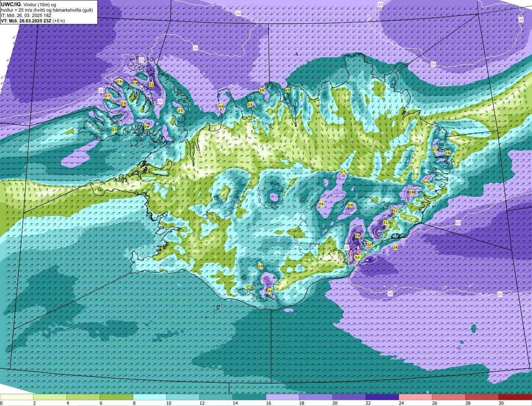Pick the 4–6 m/s green legend swatch
532x406 pixels.
click(x=83, y=397)
